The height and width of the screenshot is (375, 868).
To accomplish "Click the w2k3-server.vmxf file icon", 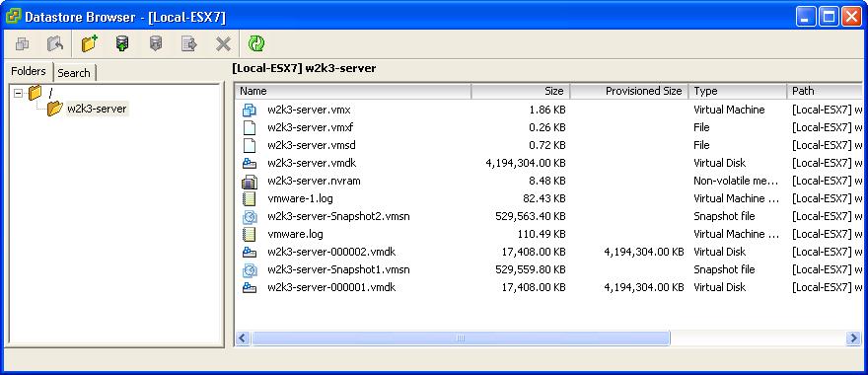I will [x=250, y=127].
